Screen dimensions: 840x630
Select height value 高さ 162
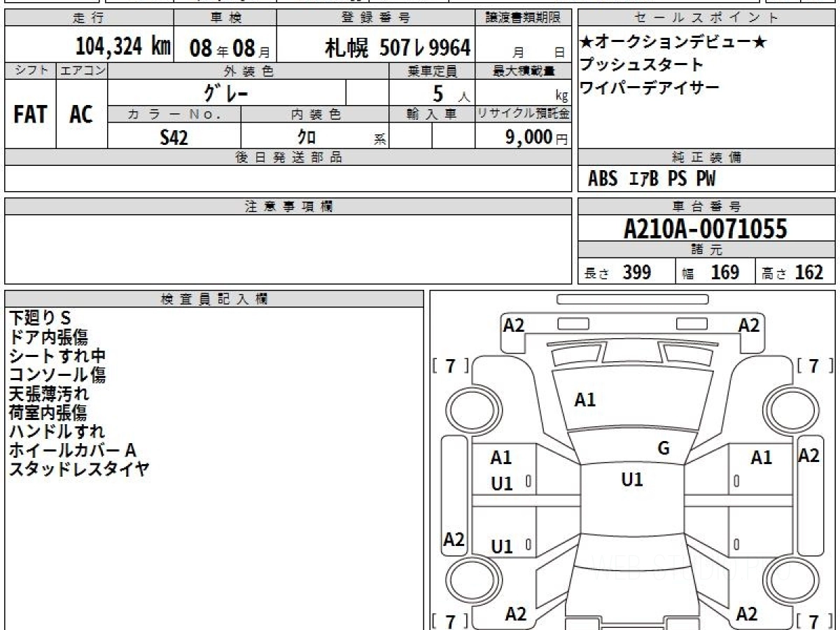[x=793, y=272]
